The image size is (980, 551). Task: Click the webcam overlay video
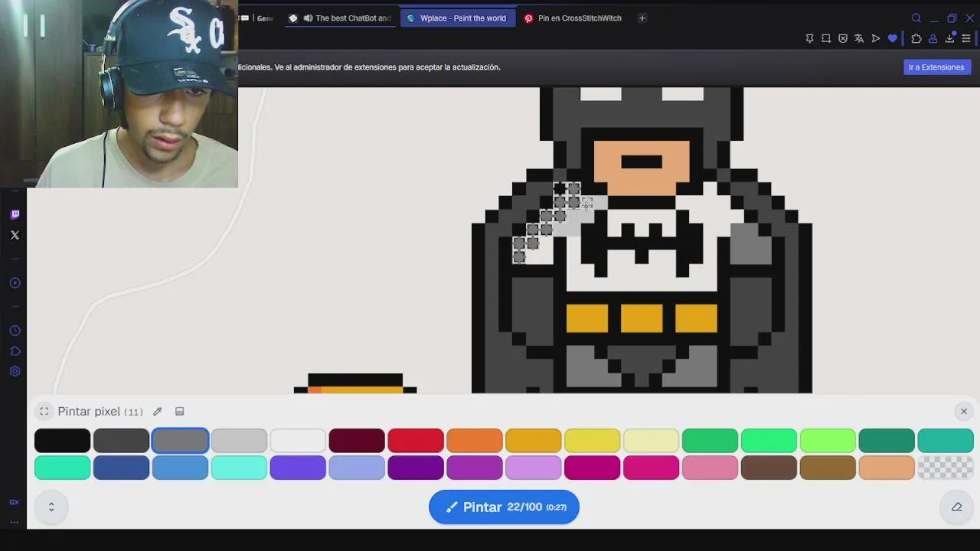click(x=119, y=93)
